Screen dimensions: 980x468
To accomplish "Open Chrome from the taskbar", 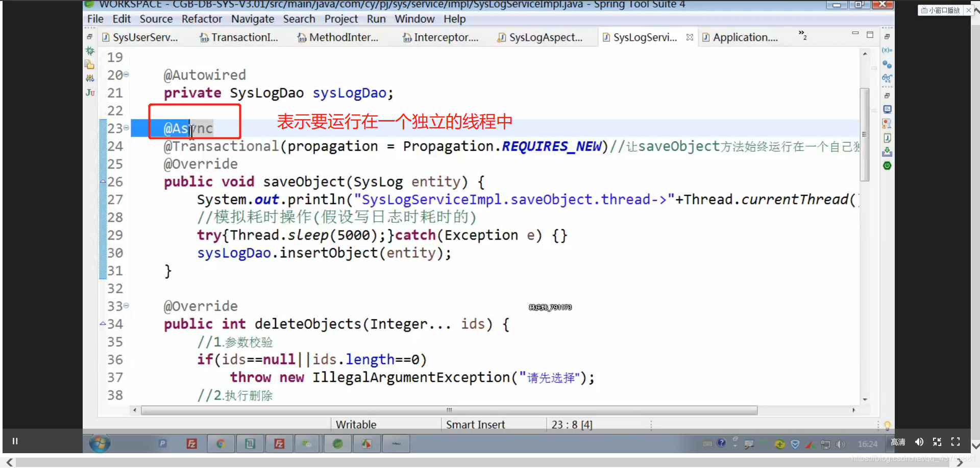I will tap(220, 443).
